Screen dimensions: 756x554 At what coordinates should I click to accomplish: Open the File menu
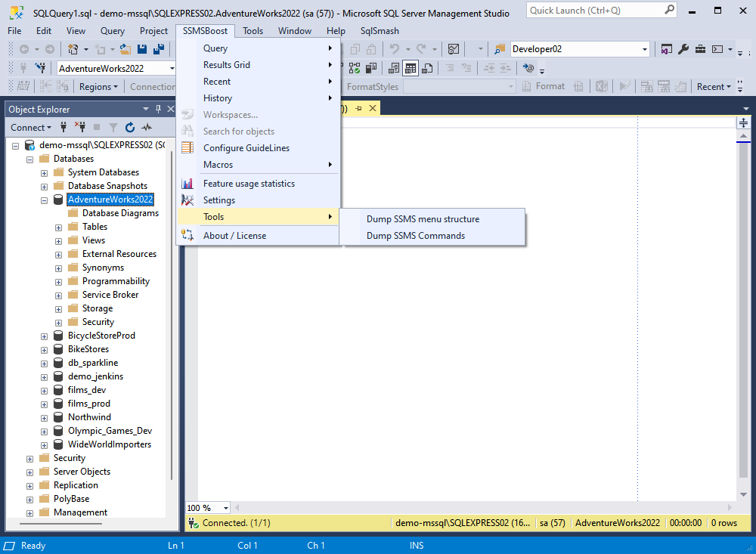(14, 31)
